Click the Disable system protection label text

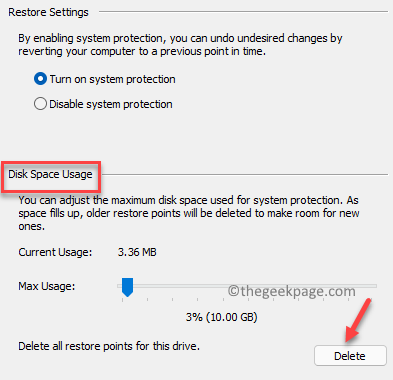coord(111,104)
